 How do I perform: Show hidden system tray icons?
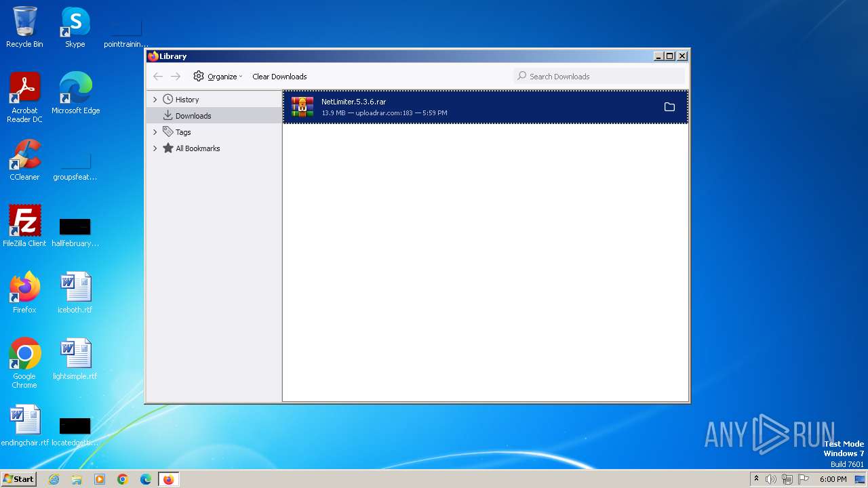point(756,479)
